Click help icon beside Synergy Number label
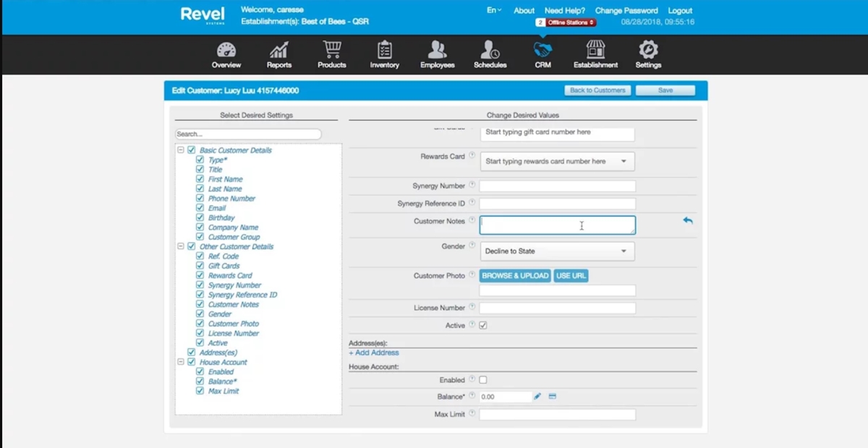Image resolution: width=868 pixels, height=448 pixels. coord(472,185)
